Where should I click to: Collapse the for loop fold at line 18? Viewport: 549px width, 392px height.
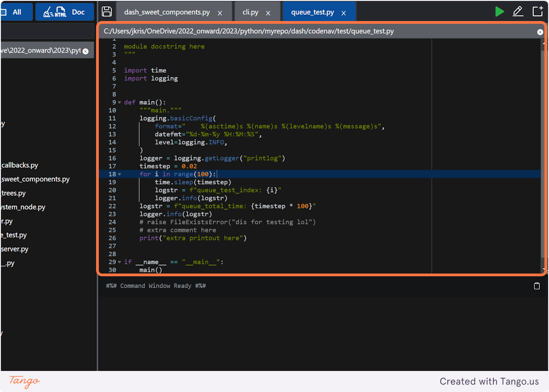(119, 174)
